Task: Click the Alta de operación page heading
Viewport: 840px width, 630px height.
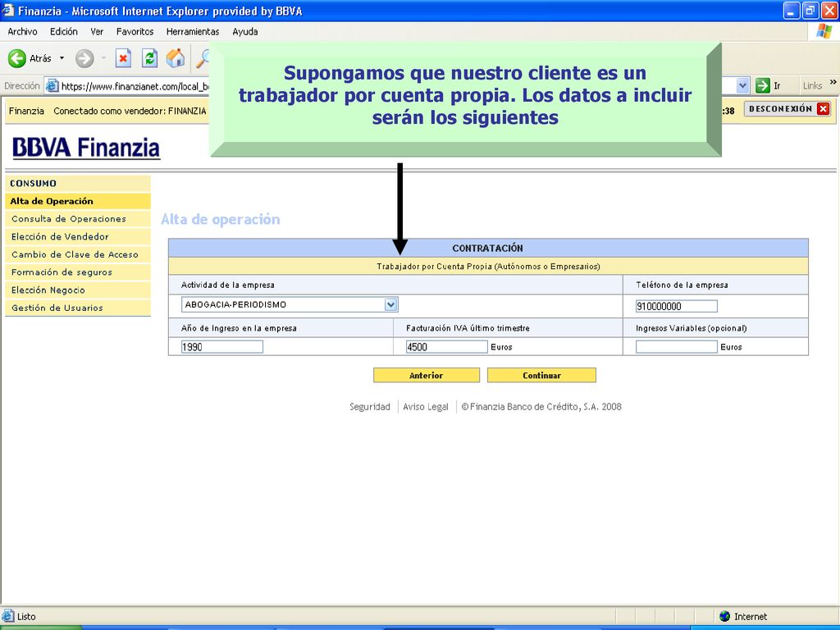Action: [x=220, y=219]
